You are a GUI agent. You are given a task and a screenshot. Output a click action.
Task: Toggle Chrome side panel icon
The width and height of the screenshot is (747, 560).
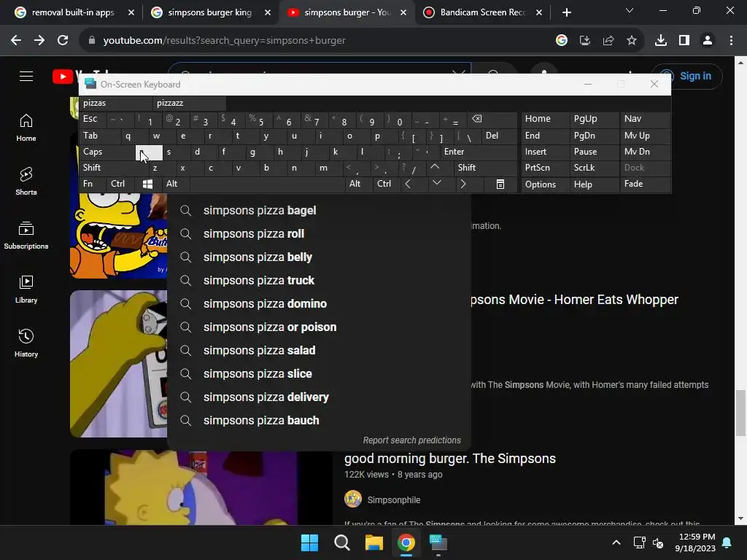coord(684,41)
